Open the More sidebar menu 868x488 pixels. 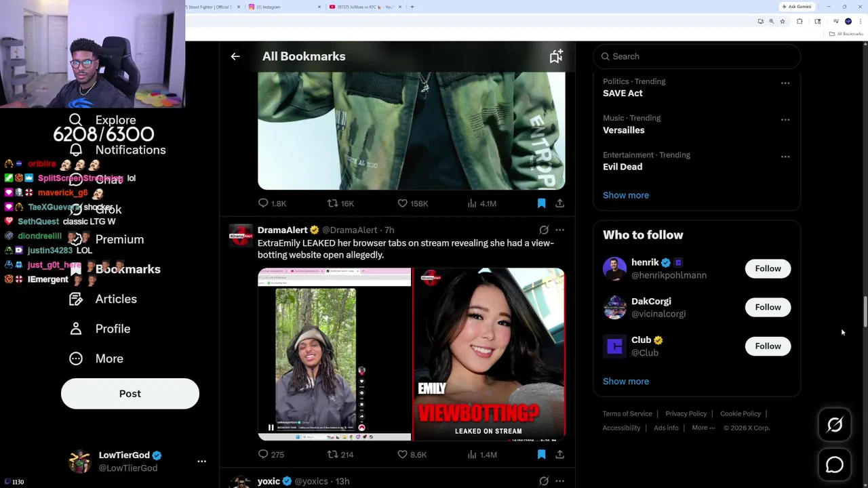(96, 359)
